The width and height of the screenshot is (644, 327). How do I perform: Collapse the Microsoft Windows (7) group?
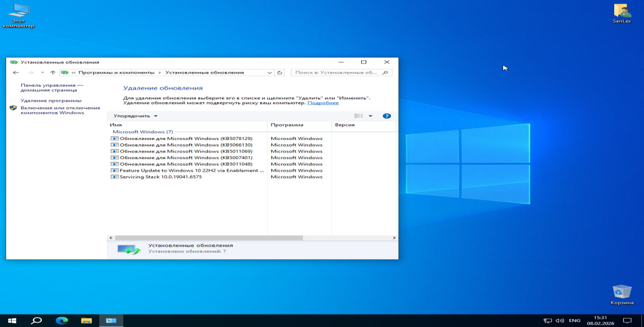pos(143,132)
